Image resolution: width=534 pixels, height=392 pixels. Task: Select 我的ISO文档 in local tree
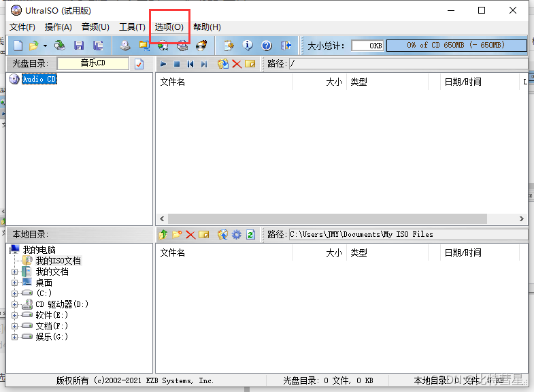click(x=59, y=261)
